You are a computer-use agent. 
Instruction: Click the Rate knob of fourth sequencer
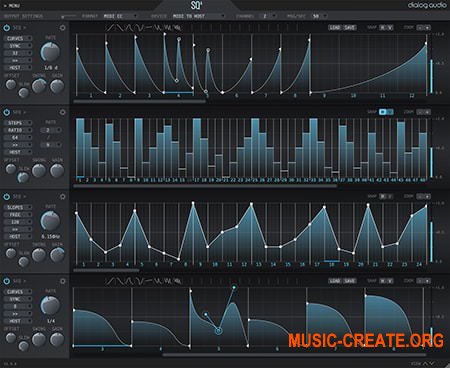pyautogui.click(x=50, y=305)
